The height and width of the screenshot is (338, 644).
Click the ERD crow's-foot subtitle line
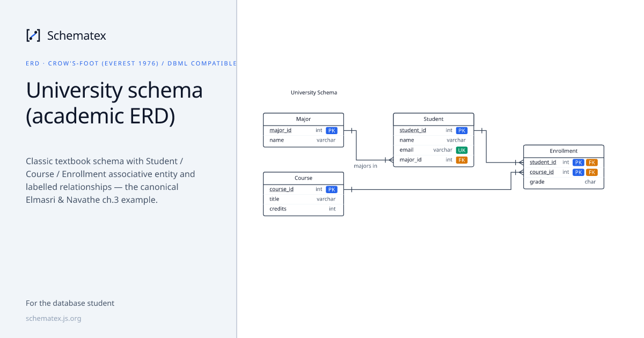click(131, 63)
